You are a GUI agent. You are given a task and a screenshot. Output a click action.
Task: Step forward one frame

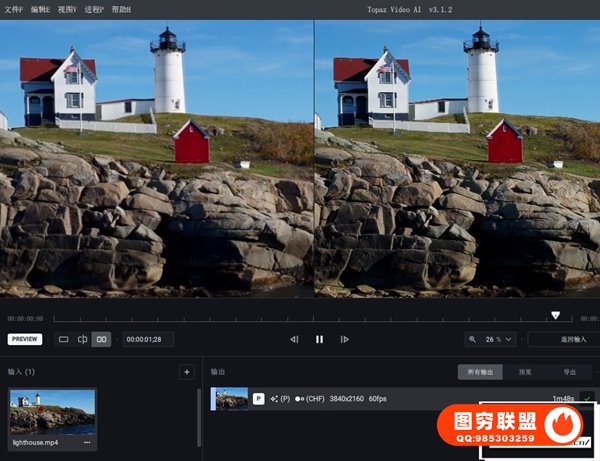pyautogui.click(x=345, y=340)
